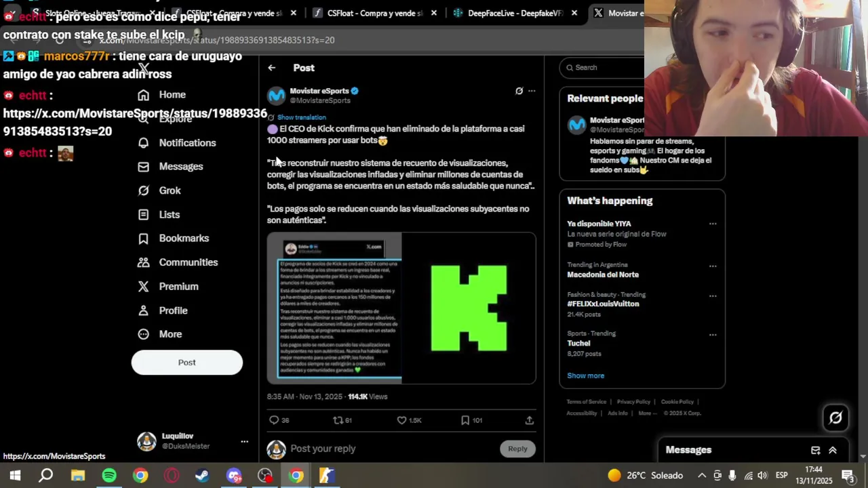
Task: Open options for Macedonia del Norte trend
Action: click(x=713, y=266)
